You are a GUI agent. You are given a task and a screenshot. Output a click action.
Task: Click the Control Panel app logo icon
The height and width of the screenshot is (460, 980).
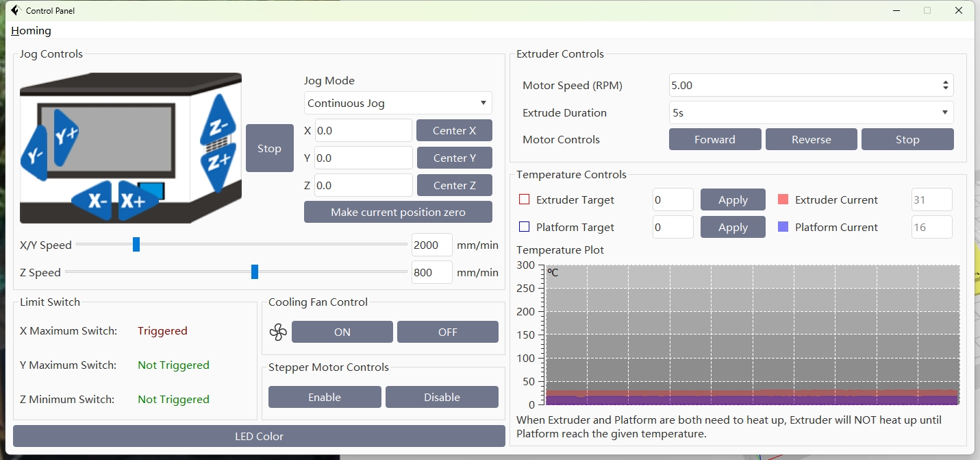point(15,10)
